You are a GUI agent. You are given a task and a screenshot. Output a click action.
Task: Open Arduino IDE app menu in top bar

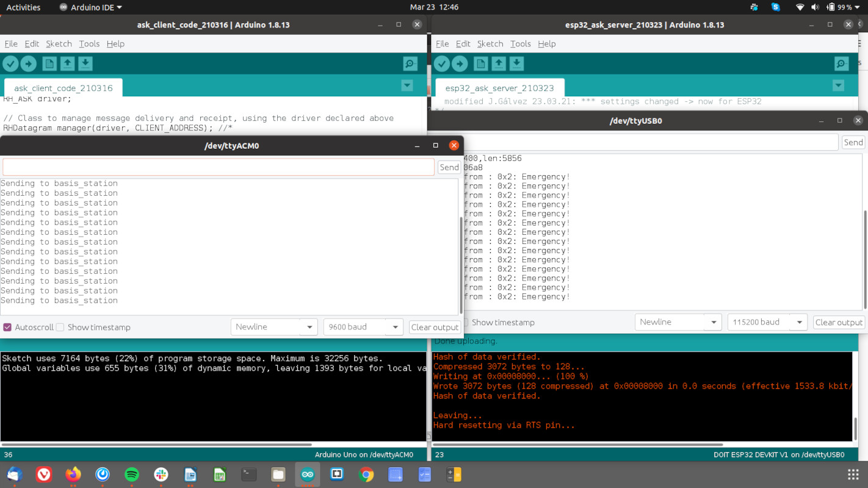[x=91, y=7]
